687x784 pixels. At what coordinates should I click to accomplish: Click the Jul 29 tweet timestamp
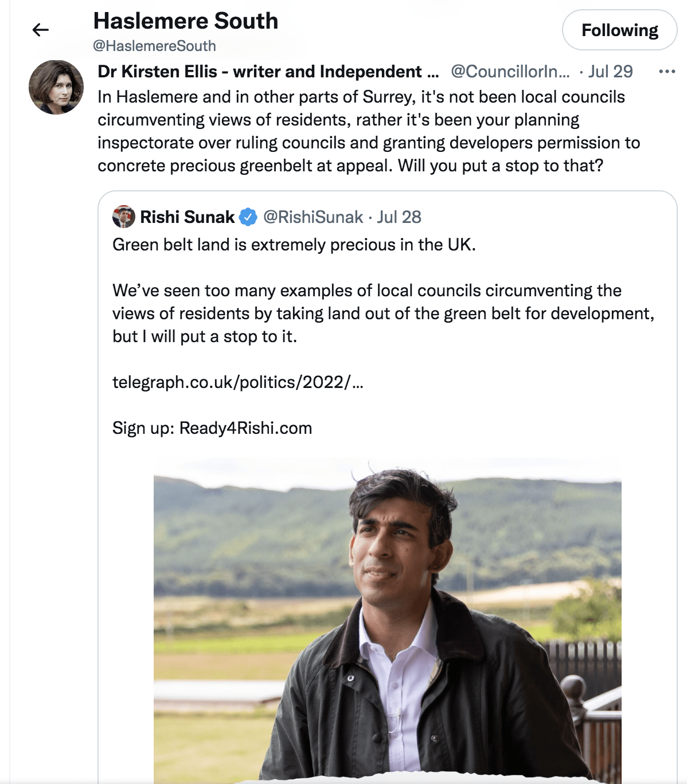pos(610,72)
